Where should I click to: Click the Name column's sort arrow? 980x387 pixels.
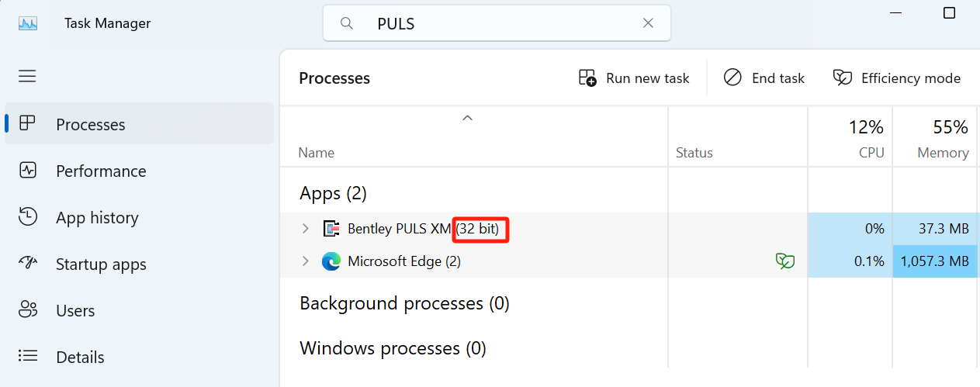click(x=467, y=118)
